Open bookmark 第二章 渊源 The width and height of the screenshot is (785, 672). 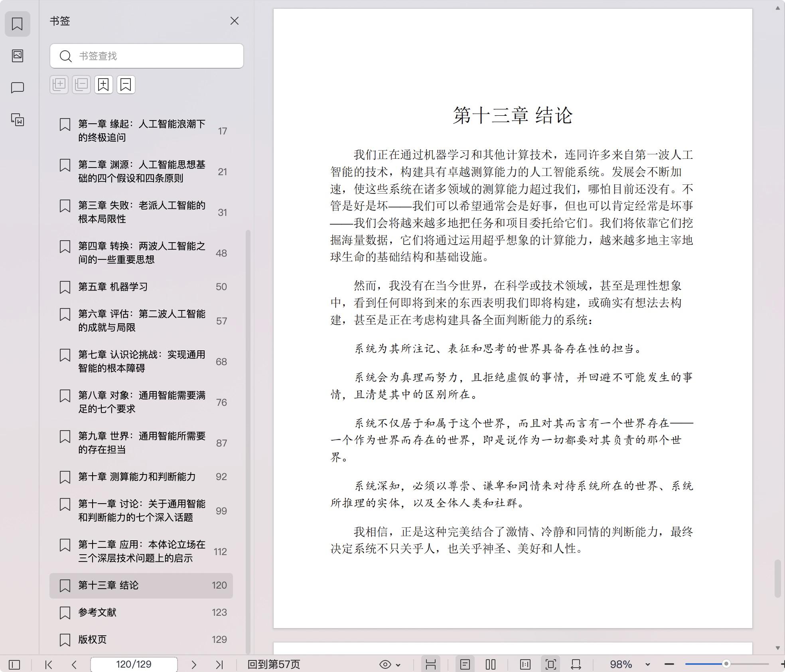[141, 172]
